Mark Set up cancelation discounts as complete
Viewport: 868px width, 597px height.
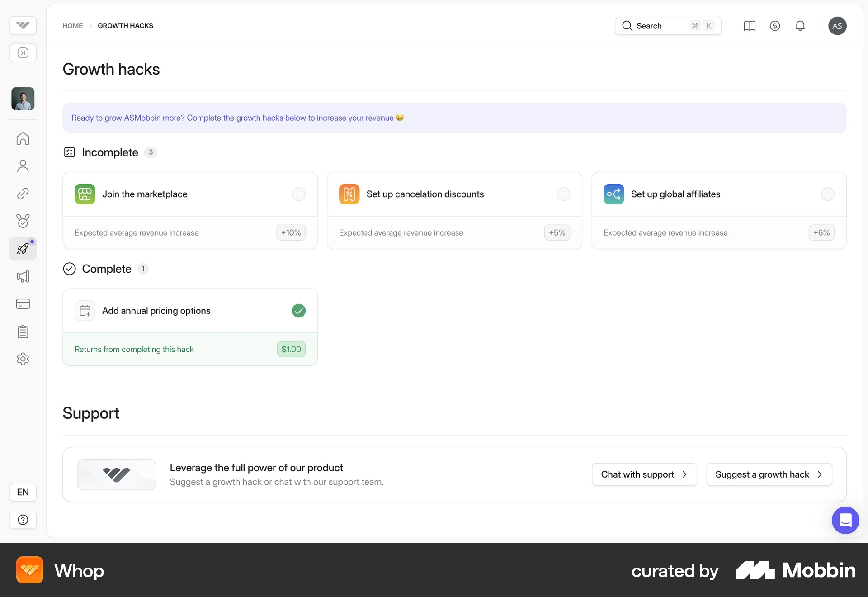(563, 194)
